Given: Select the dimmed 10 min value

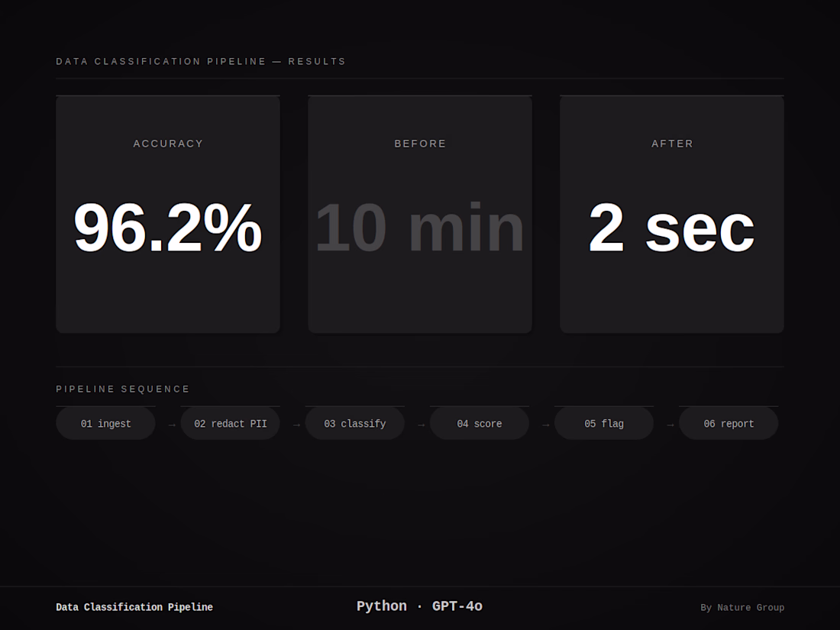Looking at the screenshot, I should (x=420, y=228).
